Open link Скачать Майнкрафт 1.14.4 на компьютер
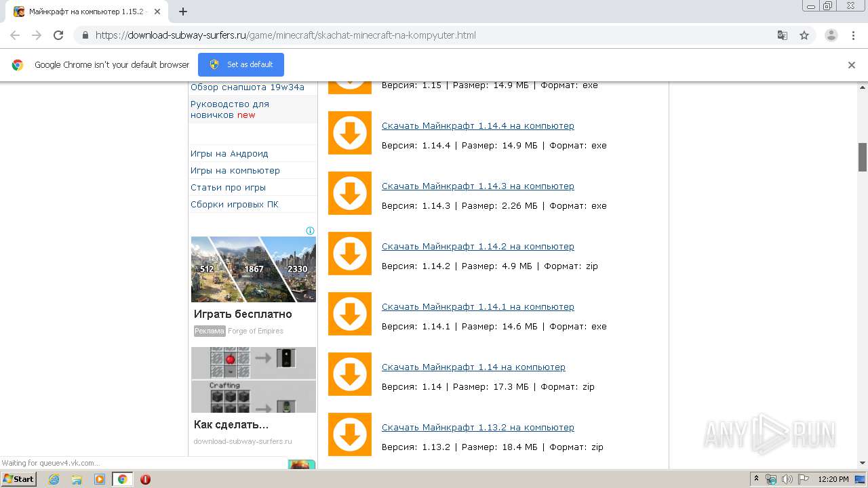Screen dimensions: 868x488 click(478, 126)
